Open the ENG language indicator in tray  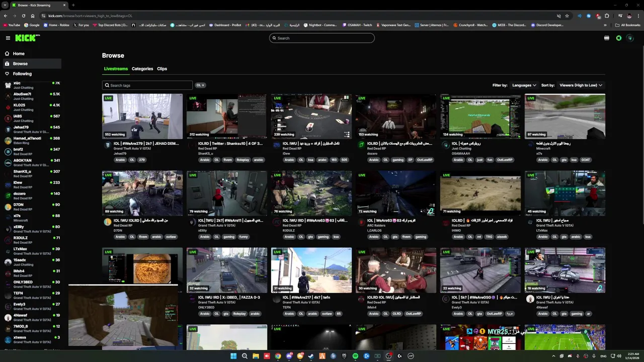pyautogui.click(x=603, y=356)
